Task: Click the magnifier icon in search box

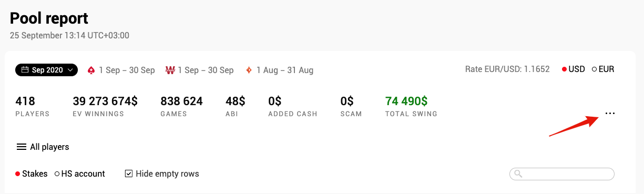Action: pos(518,174)
